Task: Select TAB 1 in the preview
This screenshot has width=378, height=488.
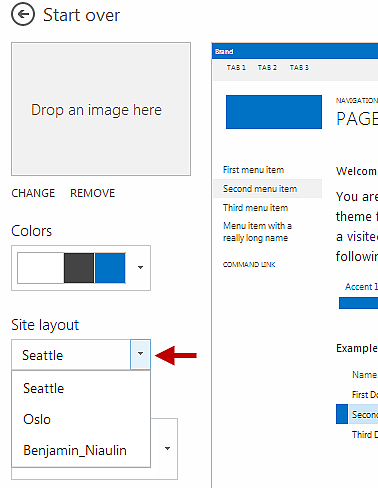Action: [236, 68]
